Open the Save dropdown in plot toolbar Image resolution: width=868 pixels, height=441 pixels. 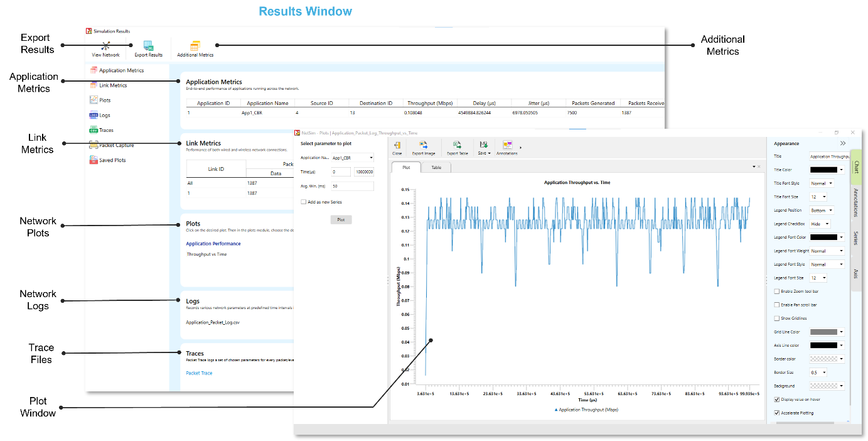click(484, 147)
